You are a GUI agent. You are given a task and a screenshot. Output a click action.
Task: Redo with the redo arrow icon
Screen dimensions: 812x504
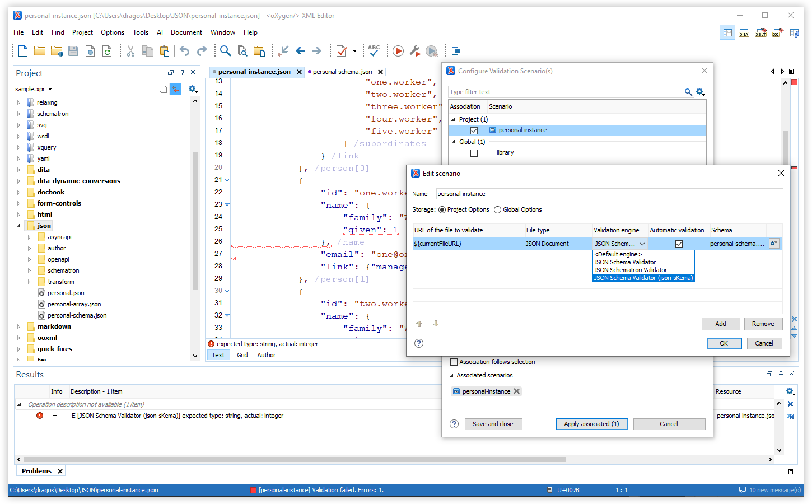click(202, 51)
